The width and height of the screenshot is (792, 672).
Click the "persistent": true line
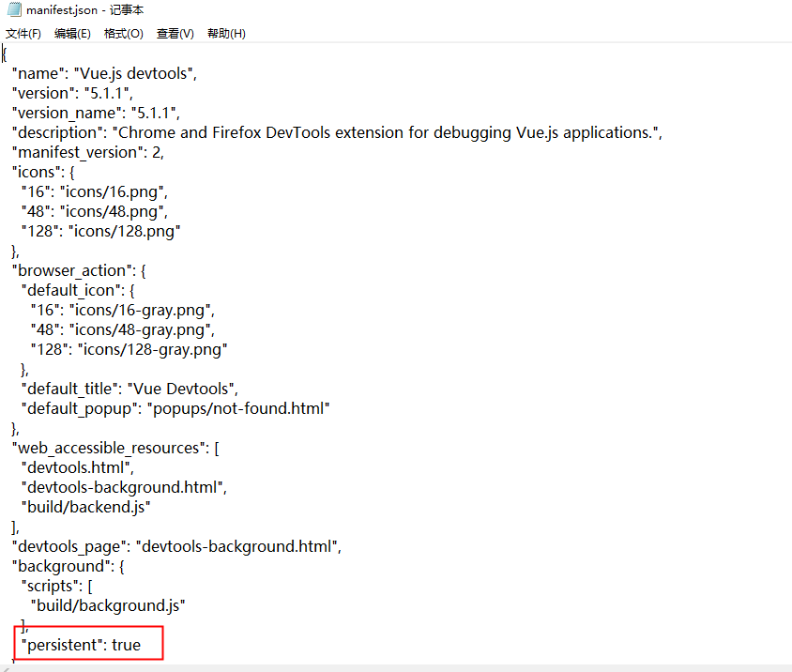tap(82, 645)
